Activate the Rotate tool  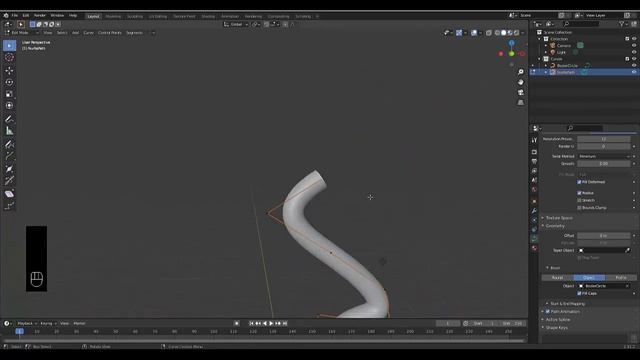[9, 82]
